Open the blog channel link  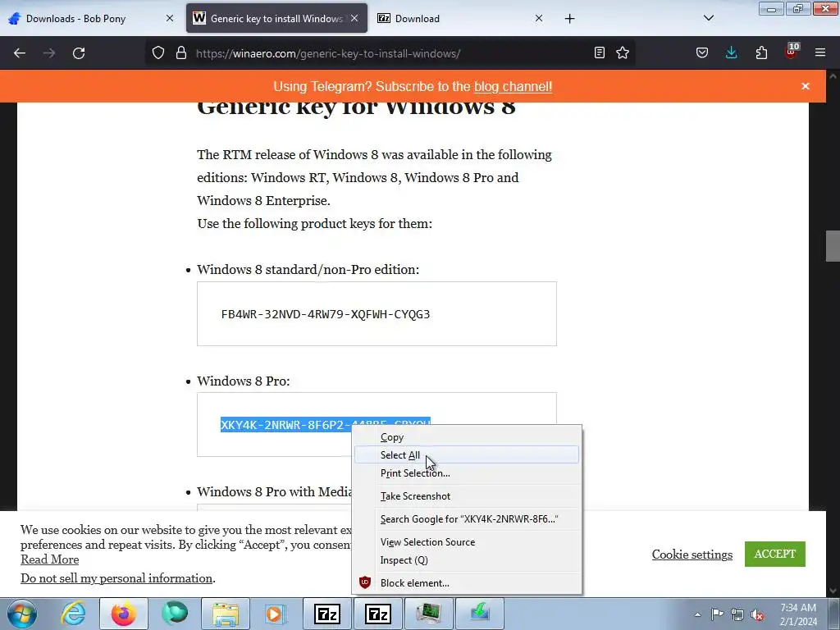pos(513,87)
